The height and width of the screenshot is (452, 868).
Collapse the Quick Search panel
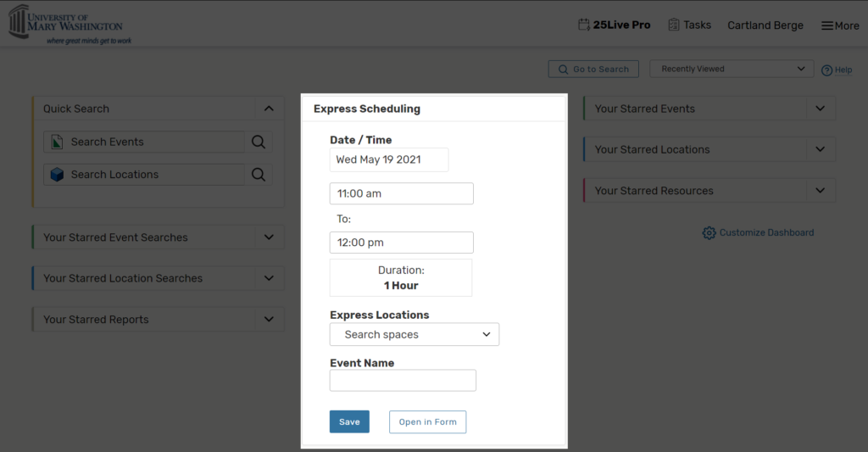[269, 109]
